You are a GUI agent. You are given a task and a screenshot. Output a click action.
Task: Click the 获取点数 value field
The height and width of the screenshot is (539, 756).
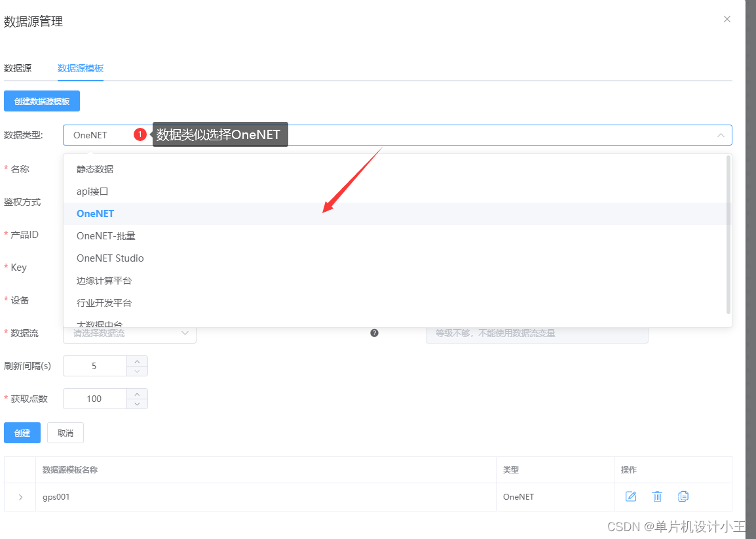point(94,399)
